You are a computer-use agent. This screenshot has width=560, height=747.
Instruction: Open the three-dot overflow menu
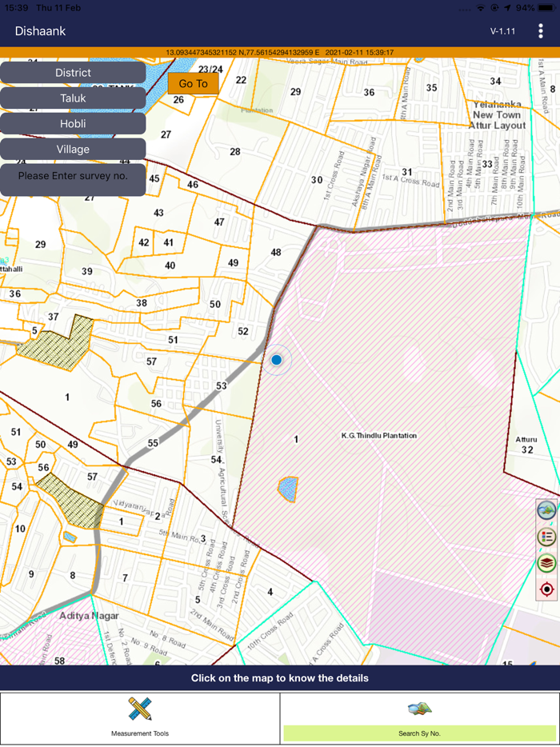pos(541,31)
